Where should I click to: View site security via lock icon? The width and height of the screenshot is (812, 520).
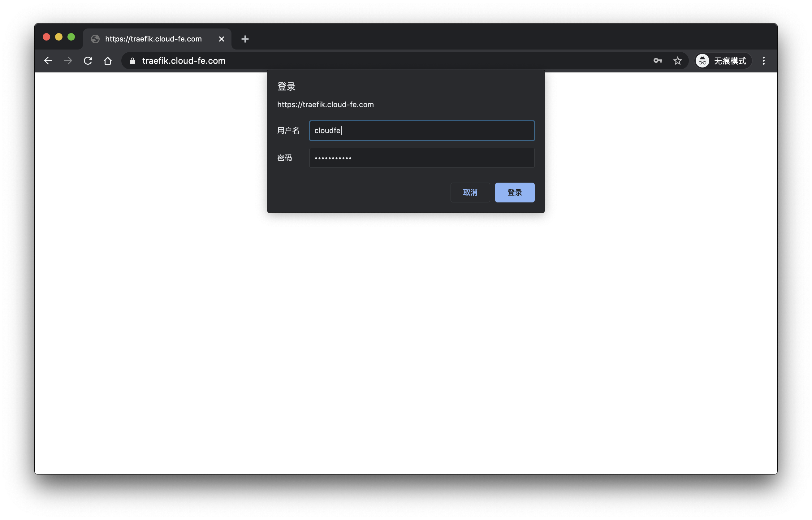132,61
